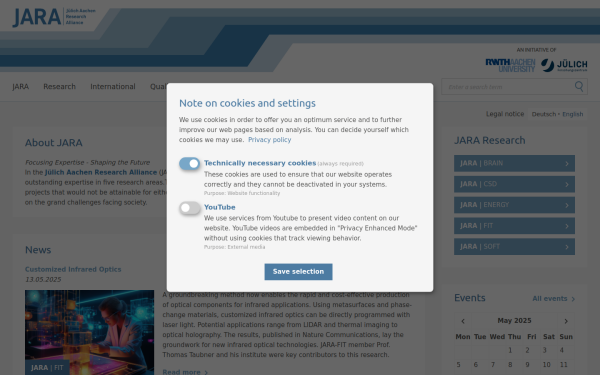The height and width of the screenshot is (375, 600).
Task: Follow the Jülich Aachen Research Alliance link
Action: [101, 172]
